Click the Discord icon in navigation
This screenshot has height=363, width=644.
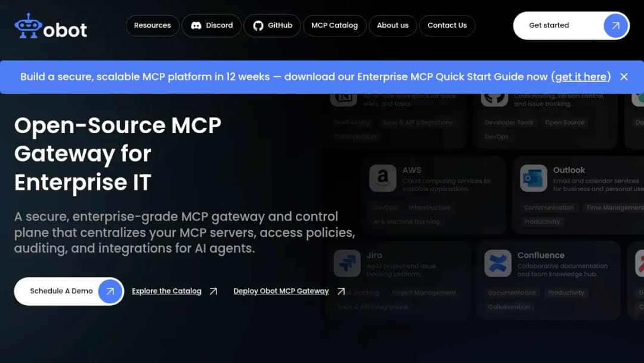tap(196, 26)
